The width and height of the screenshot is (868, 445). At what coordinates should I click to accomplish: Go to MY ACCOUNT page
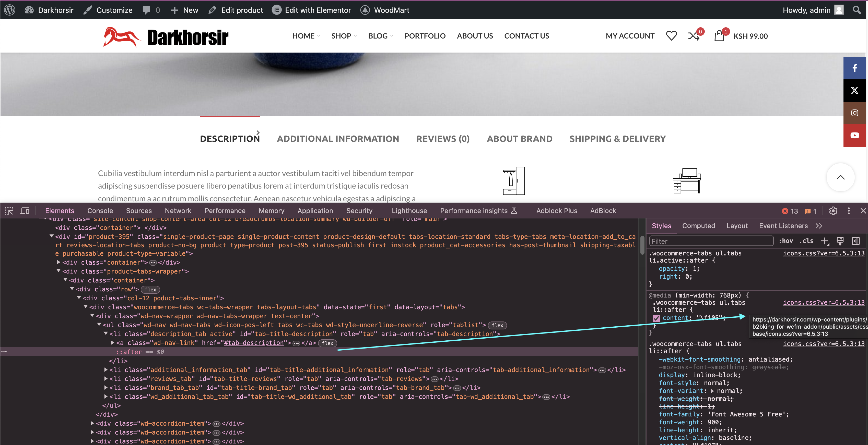630,36
